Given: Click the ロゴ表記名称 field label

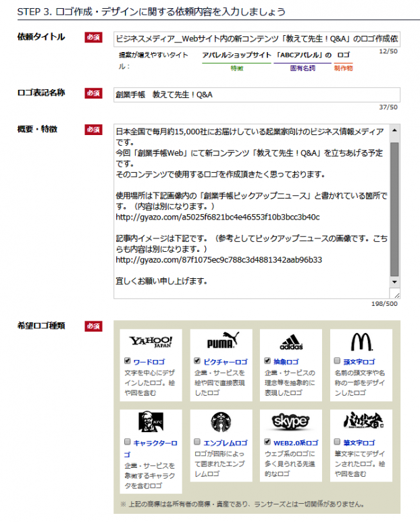Looking at the screenshot, I should tap(41, 93).
